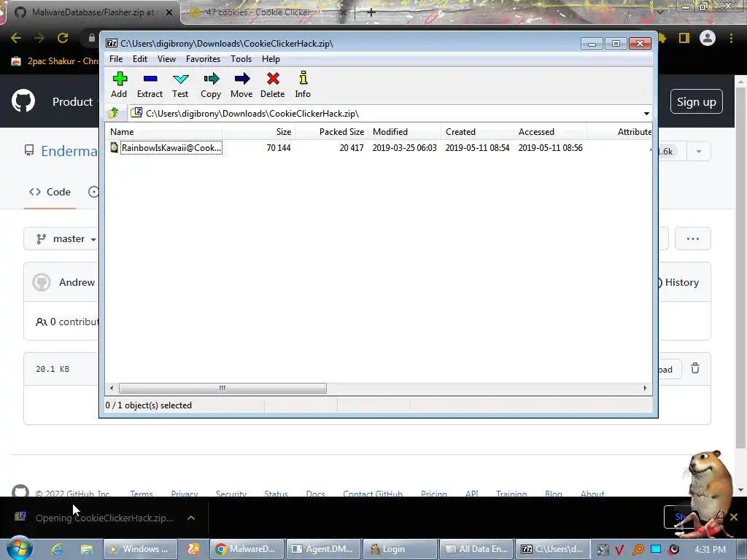The height and width of the screenshot is (560, 747).
Task: Open the Product menu on GitHub
Action: [72, 101]
